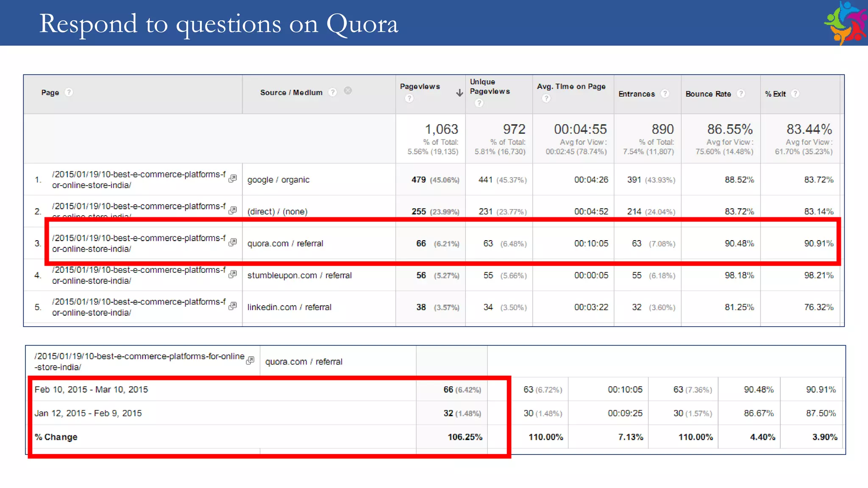Click the average time value 00:04:55
The width and height of the screenshot is (868, 488).
[x=580, y=129]
